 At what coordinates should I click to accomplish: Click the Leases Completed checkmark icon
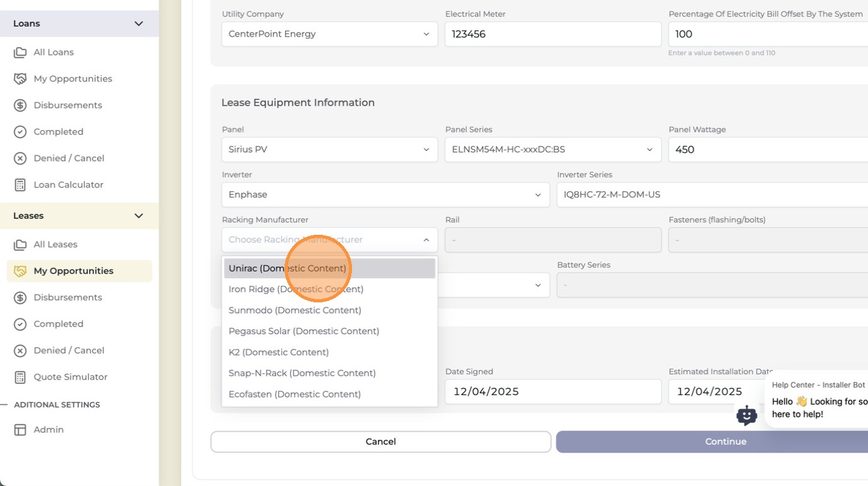point(20,324)
